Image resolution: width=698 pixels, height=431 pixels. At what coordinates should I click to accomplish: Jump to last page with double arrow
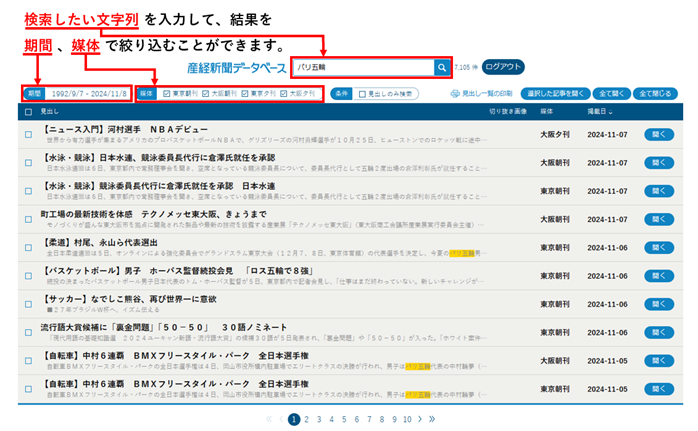click(x=432, y=420)
